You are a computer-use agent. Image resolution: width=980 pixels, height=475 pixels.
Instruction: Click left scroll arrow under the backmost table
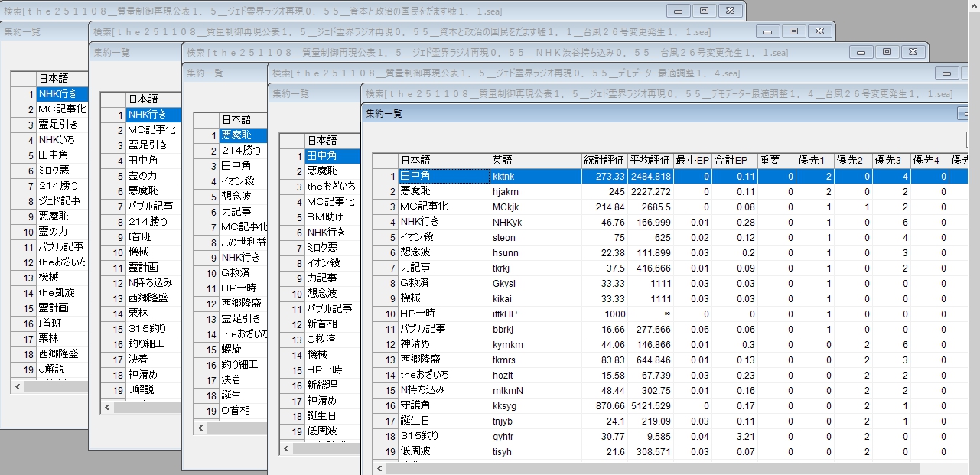(x=17, y=387)
